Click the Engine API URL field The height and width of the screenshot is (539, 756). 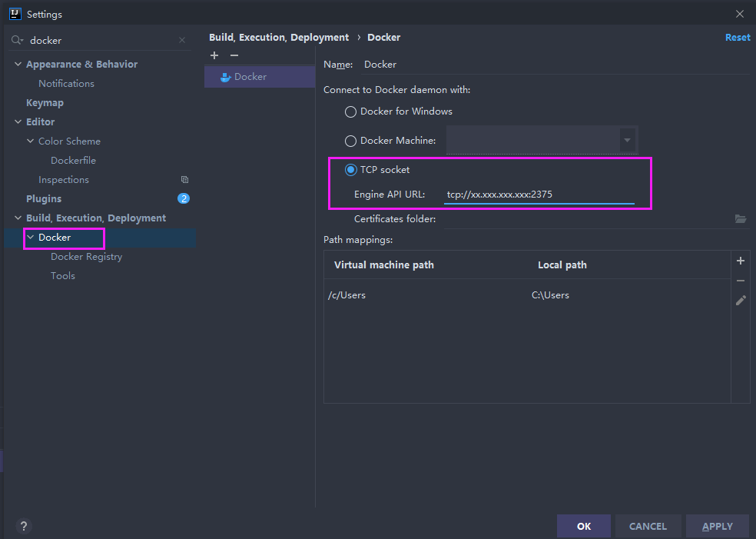pyautogui.click(x=539, y=195)
